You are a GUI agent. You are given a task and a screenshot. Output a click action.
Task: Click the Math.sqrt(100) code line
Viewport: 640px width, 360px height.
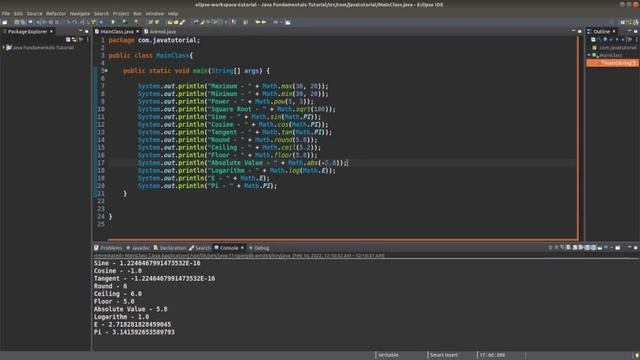coord(236,109)
